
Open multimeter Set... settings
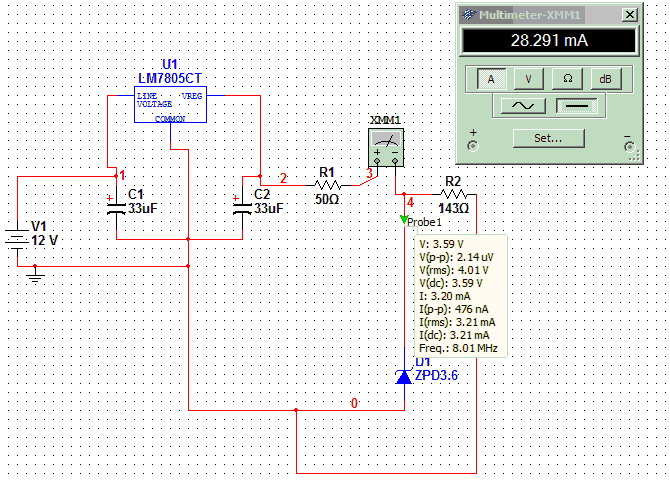[548, 138]
